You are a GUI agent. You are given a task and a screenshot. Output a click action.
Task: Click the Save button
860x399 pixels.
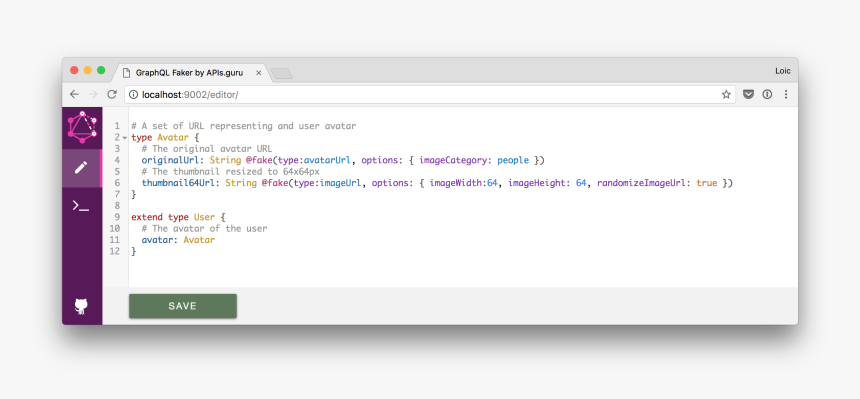coord(183,306)
